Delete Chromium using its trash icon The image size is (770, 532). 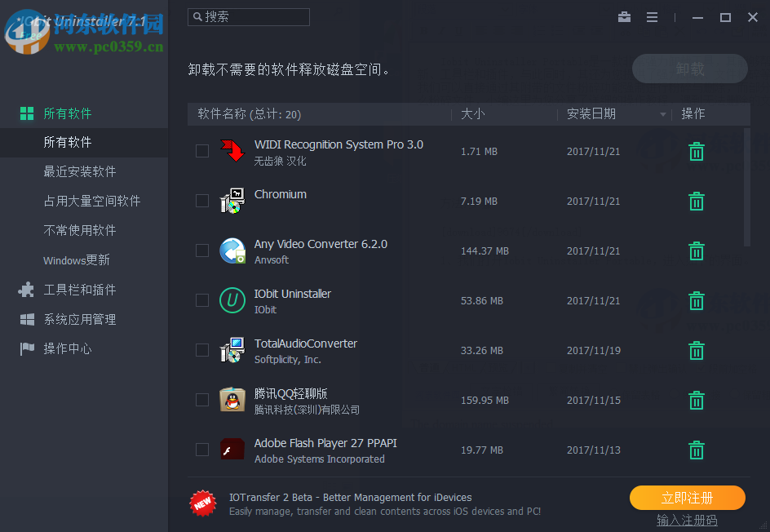pyautogui.click(x=696, y=201)
